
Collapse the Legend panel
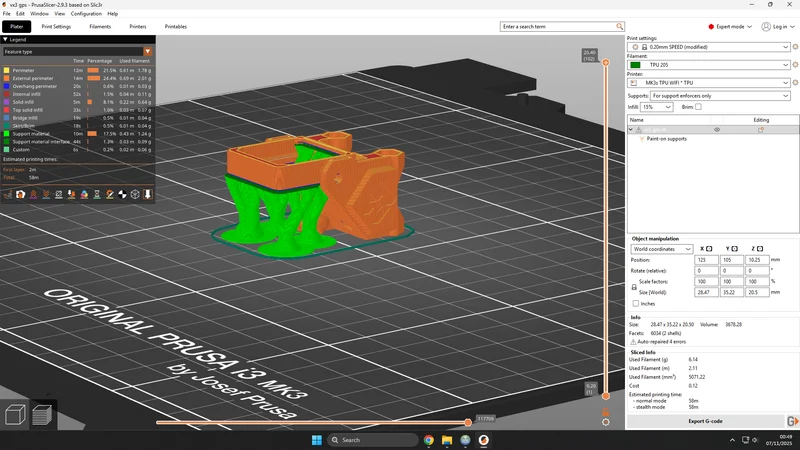click(5, 39)
